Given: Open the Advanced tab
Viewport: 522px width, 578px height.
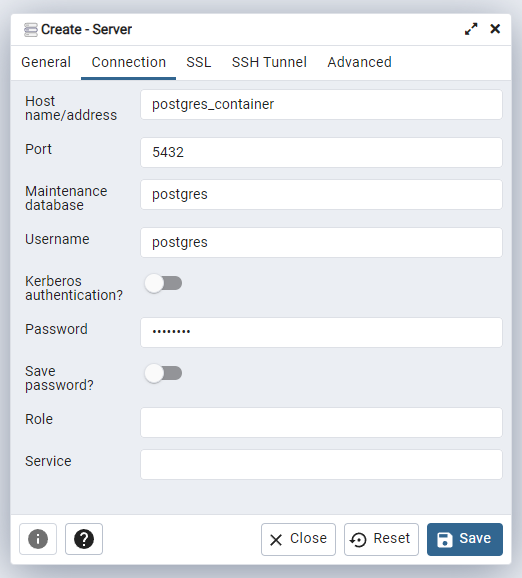Looking at the screenshot, I should 359,62.
